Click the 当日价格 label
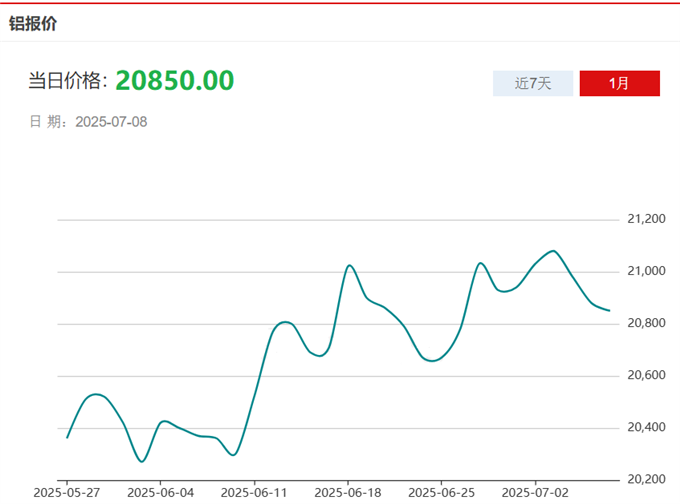Viewport: 680px width, 504px height. point(68,81)
